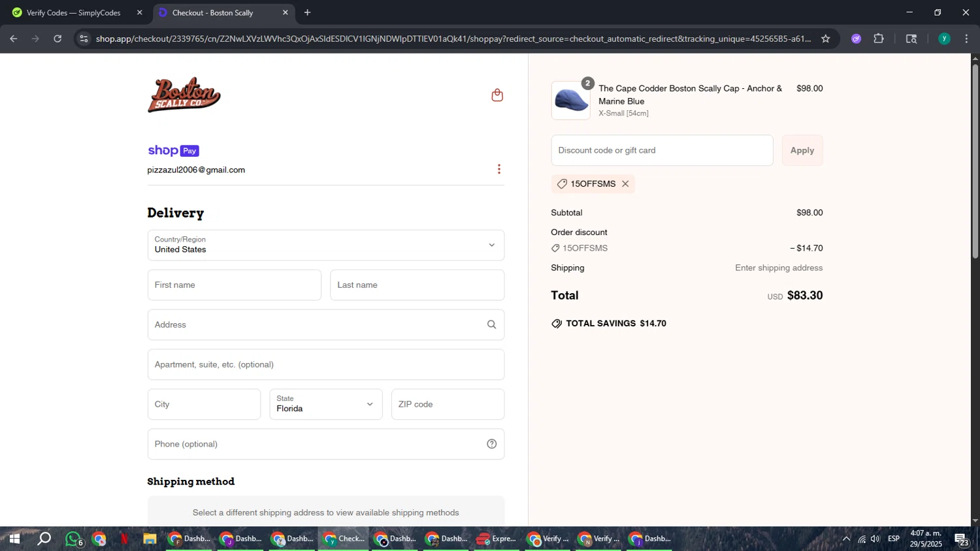Reload the checkout page
Screen dimensions: 980x551
click(57, 39)
